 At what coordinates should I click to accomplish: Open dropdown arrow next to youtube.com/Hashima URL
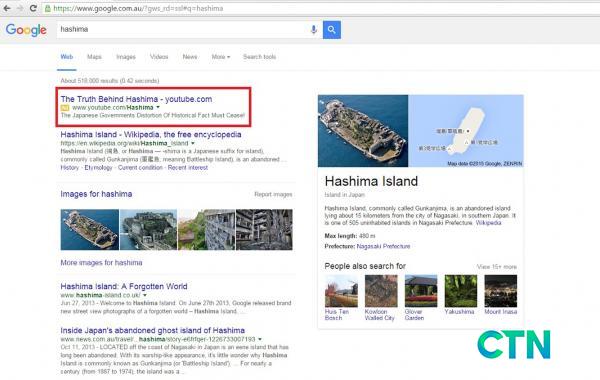(158, 108)
